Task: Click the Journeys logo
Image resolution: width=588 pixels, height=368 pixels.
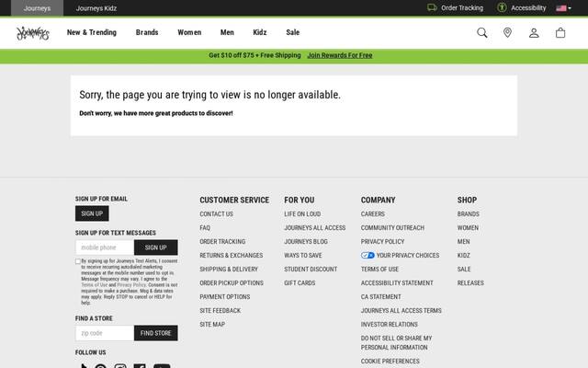Action: coord(33,33)
